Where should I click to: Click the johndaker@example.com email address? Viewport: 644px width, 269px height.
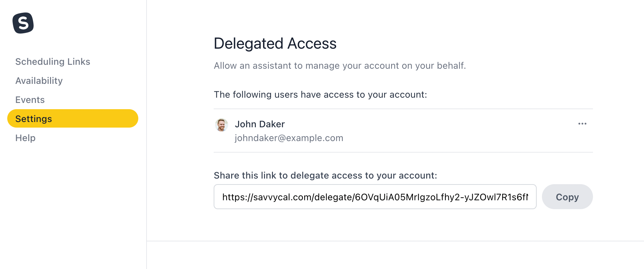click(289, 138)
